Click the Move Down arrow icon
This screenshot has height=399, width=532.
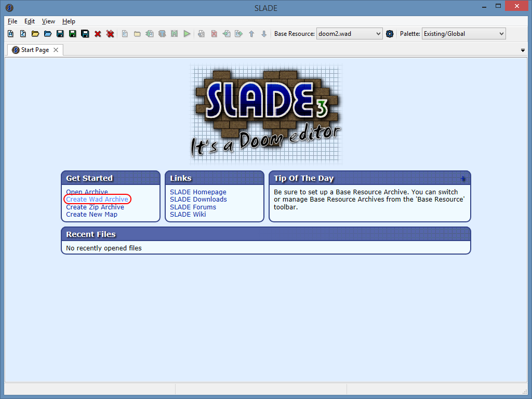pyautogui.click(x=264, y=34)
